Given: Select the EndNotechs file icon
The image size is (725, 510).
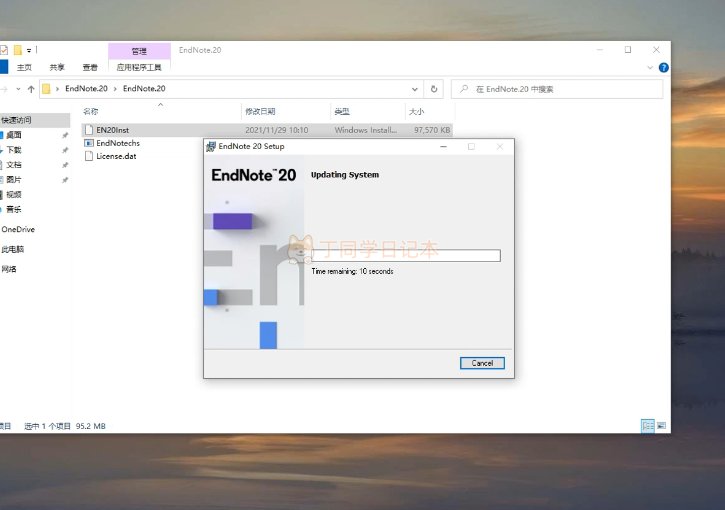Looking at the screenshot, I should (88, 143).
